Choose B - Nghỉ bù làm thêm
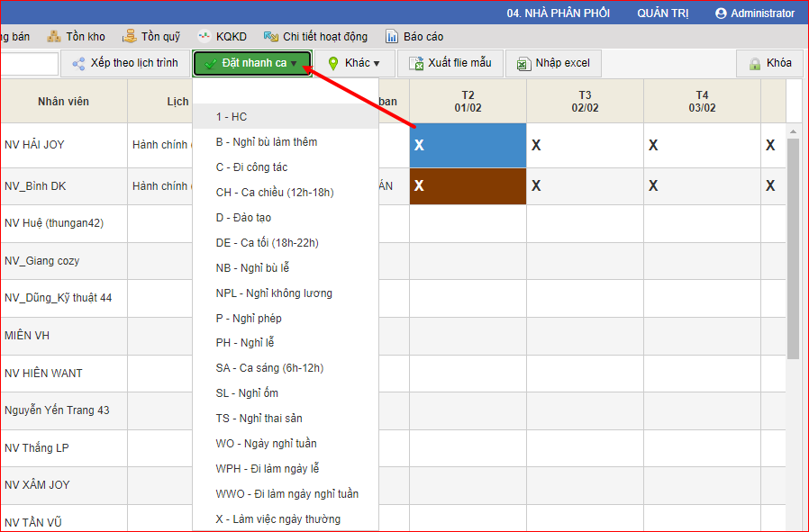The image size is (809, 532). (x=286, y=141)
